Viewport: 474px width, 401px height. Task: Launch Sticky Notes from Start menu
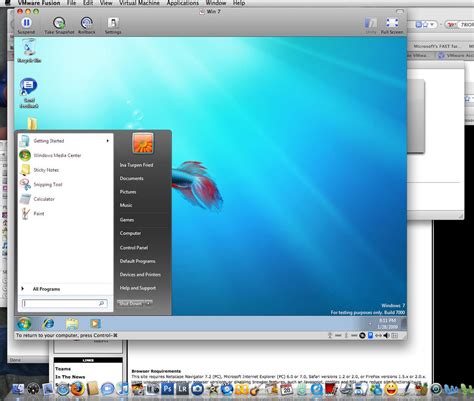click(66, 170)
